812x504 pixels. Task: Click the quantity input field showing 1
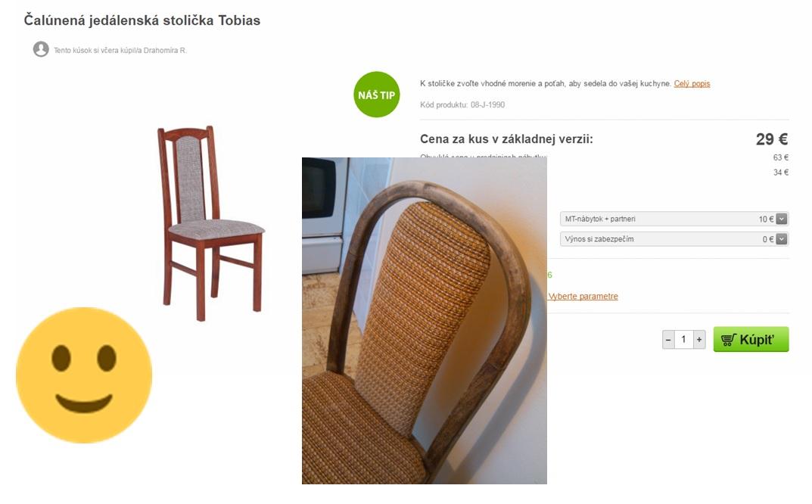click(x=683, y=340)
